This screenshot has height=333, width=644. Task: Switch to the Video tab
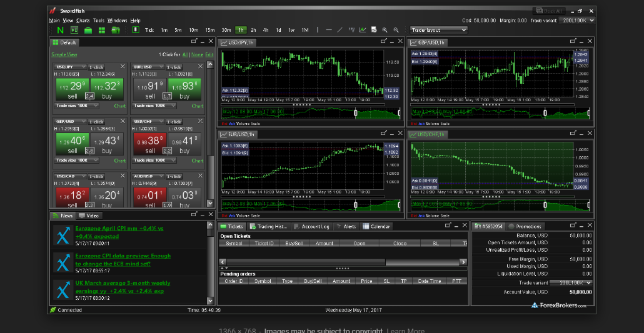pyautogui.click(x=89, y=216)
